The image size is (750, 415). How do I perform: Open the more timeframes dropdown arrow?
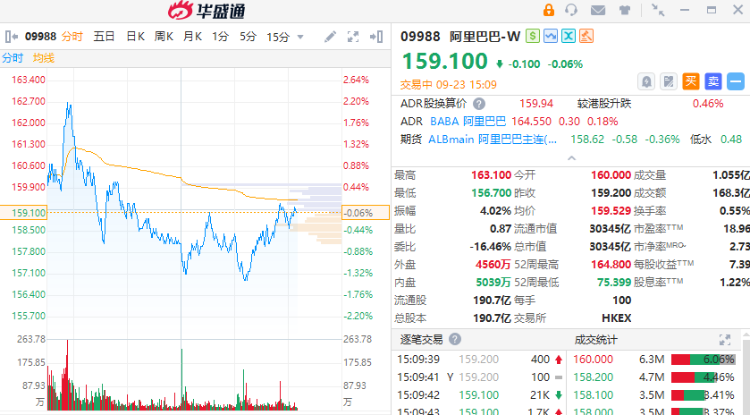click(x=300, y=37)
